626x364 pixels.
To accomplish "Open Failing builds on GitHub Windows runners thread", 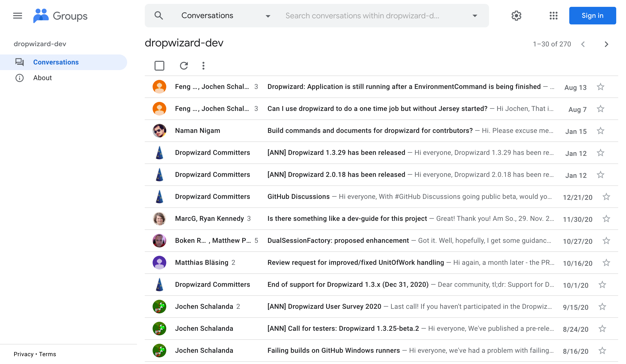I will pyautogui.click(x=333, y=351).
